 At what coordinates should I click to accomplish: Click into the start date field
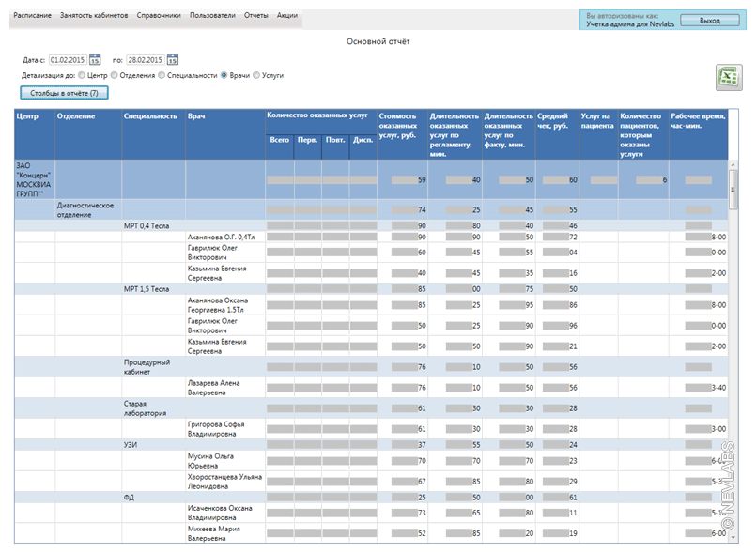coord(68,60)
